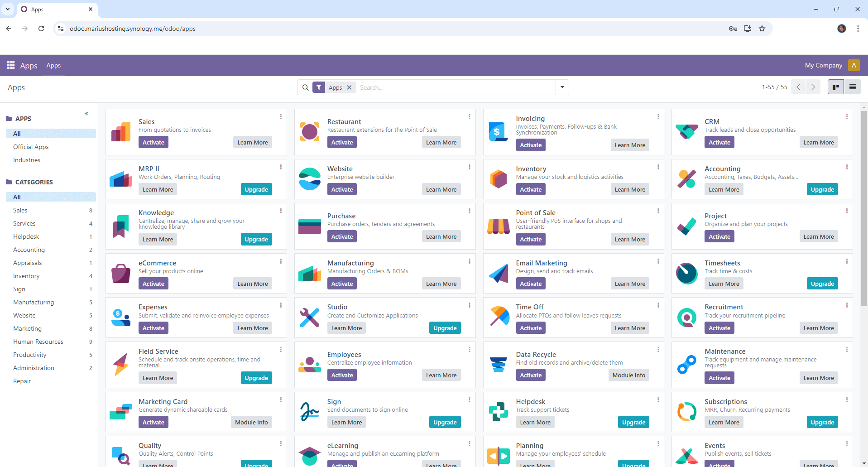The height and width of the screenshot is (467, 868).
Task: Click the Timesheets app icon
Action: click(687, 273)
